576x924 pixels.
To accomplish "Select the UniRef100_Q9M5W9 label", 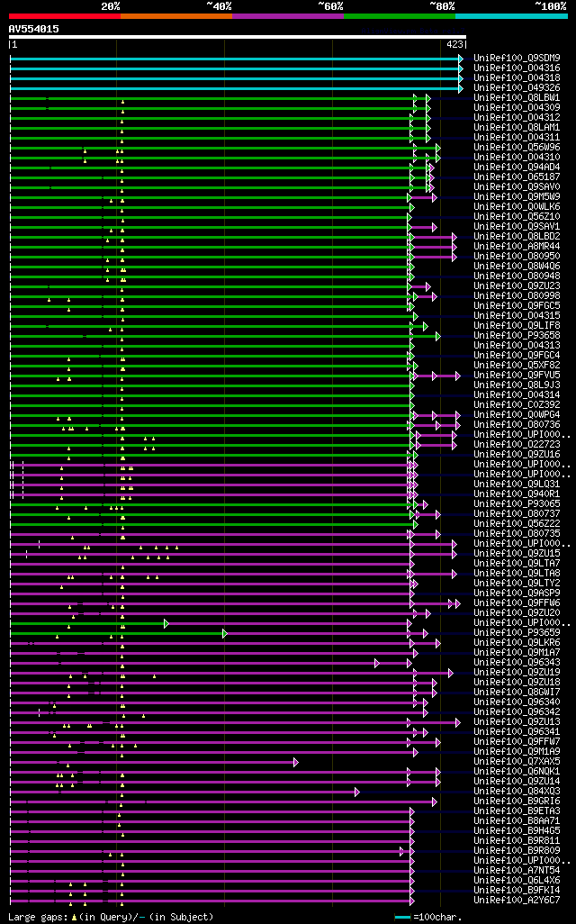I will pos(517,197).
